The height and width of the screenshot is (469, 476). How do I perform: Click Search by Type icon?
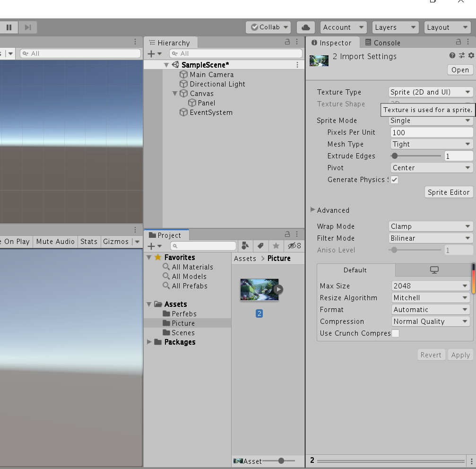245,246
